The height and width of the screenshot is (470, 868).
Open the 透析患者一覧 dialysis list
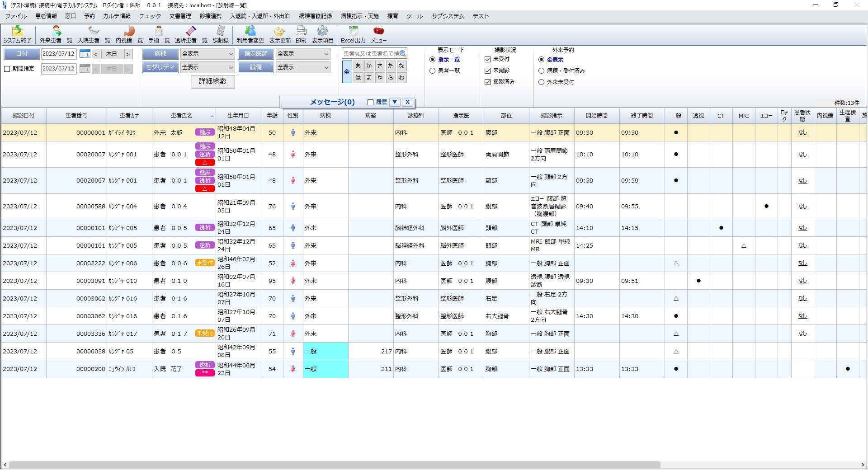(191, 34)
